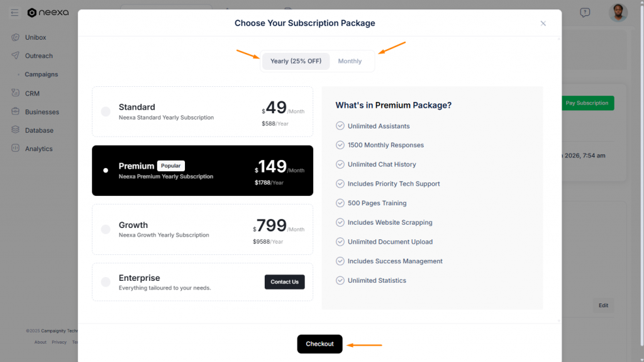The height and width of the screenshot is (362, 644).
Task: Collapse the sidebar using hamburger icon
Action: coord(14,13)
